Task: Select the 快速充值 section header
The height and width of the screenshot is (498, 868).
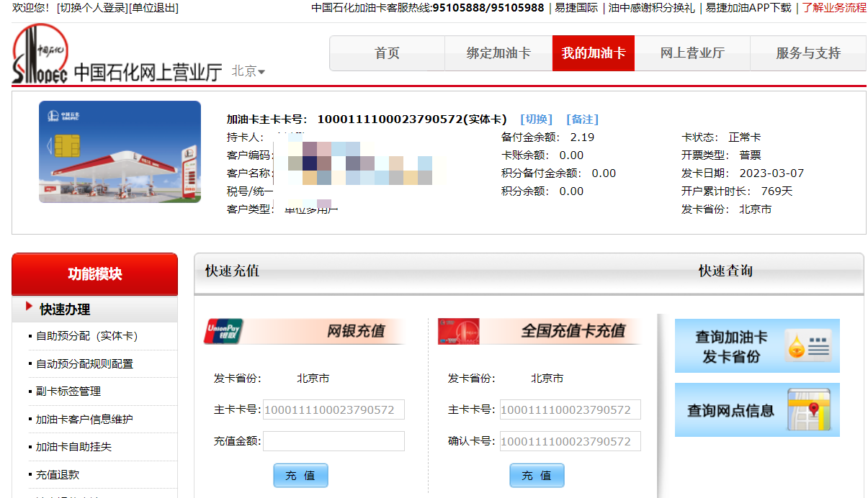Action: tap(232, 271)
